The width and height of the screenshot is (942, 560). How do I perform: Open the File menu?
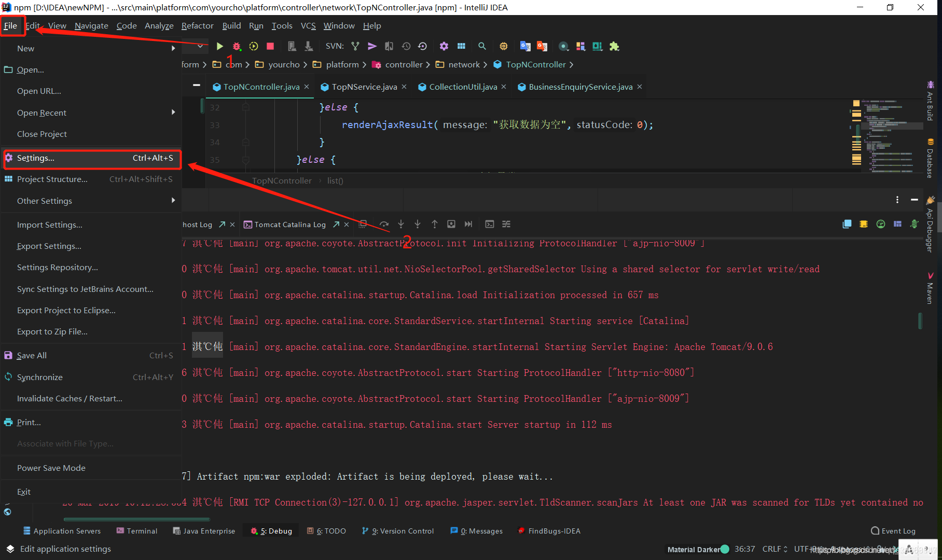point(10,25)
